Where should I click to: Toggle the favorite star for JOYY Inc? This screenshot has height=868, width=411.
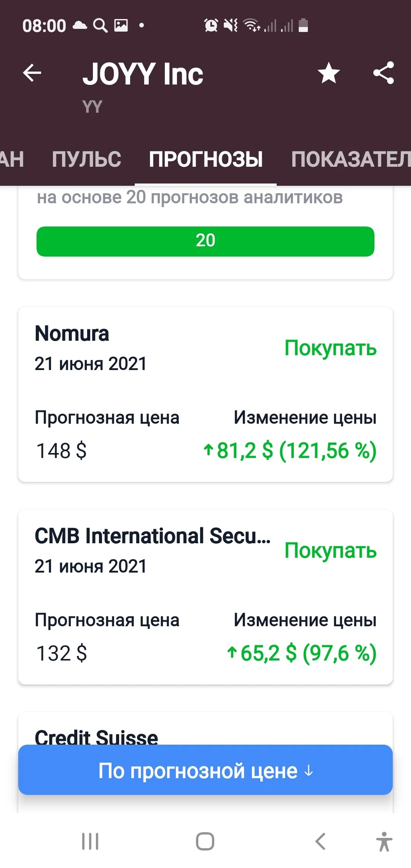pos(328,73)
